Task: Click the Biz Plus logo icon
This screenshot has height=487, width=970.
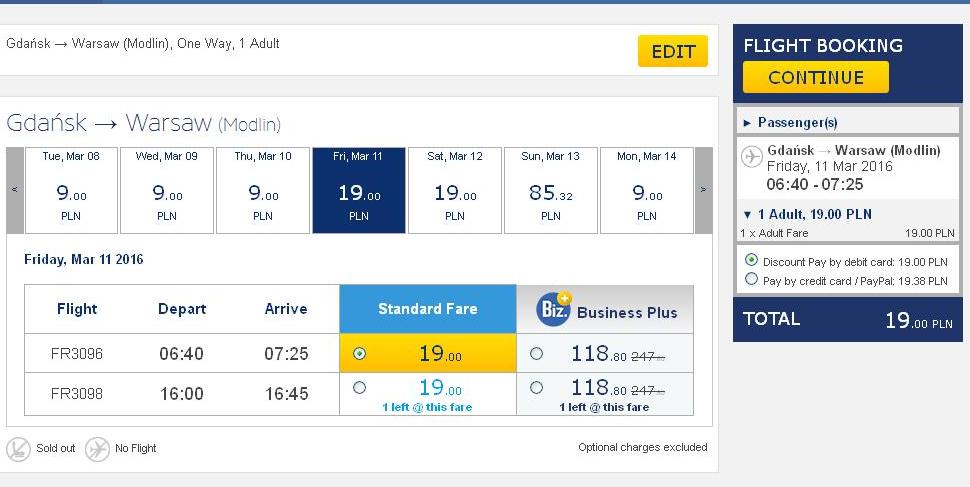Action: [x=554, y=308]
